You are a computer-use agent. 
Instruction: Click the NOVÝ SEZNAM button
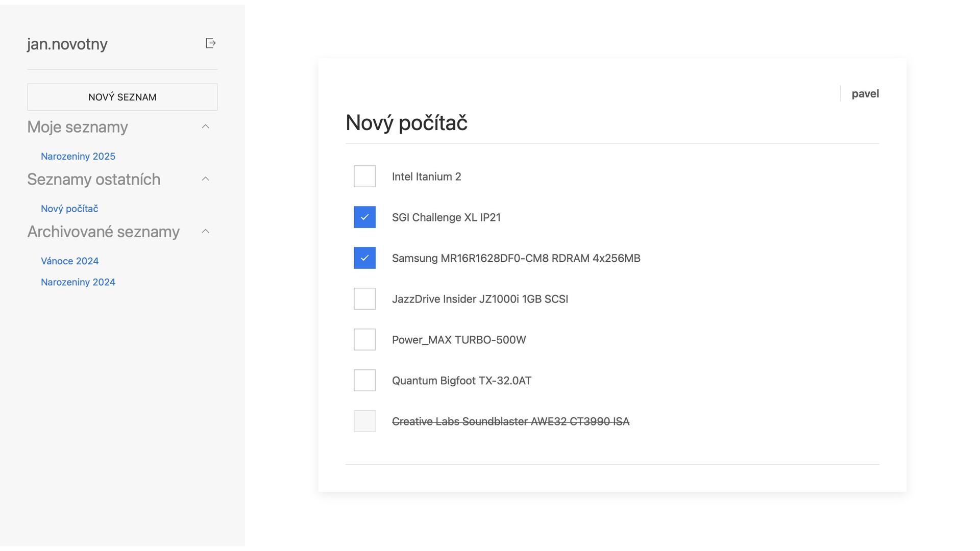(122, 97)
